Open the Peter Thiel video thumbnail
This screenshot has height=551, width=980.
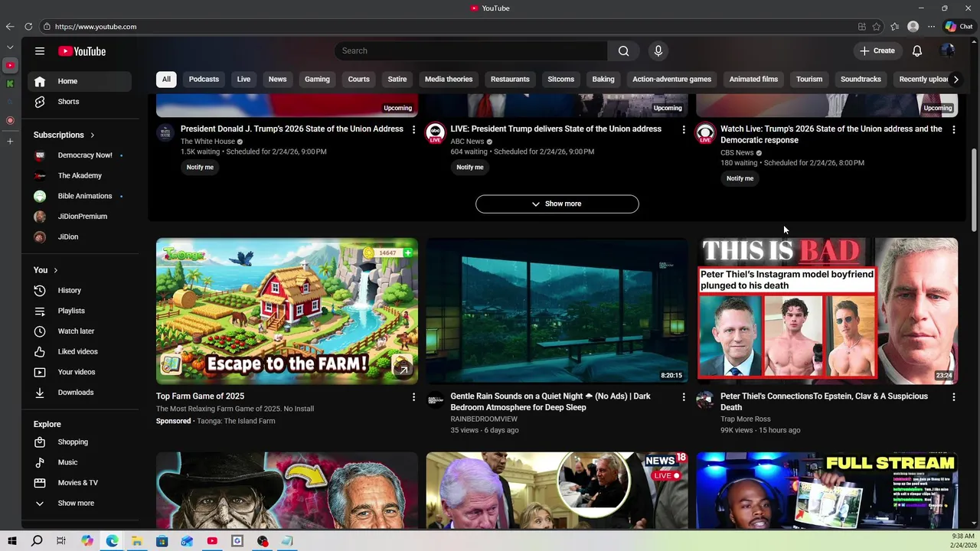pyautogui.click(x=827, y=311)
